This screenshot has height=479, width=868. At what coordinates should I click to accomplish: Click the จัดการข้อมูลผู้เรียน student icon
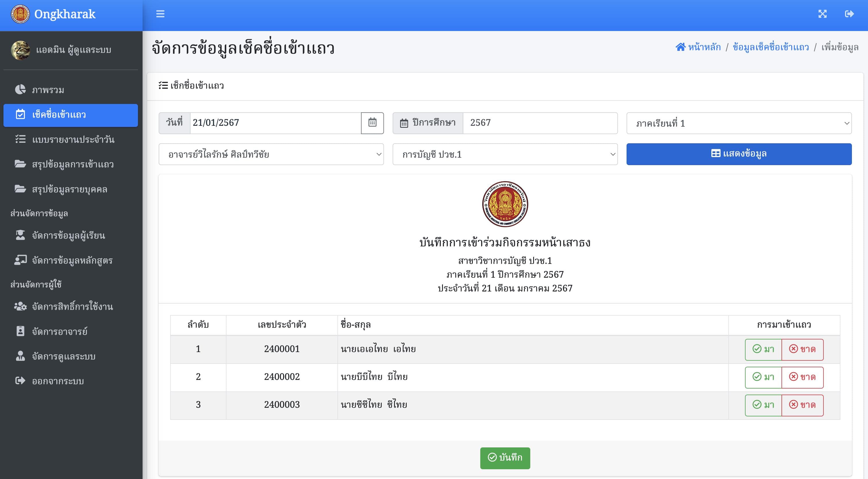[x=20, y=235]
